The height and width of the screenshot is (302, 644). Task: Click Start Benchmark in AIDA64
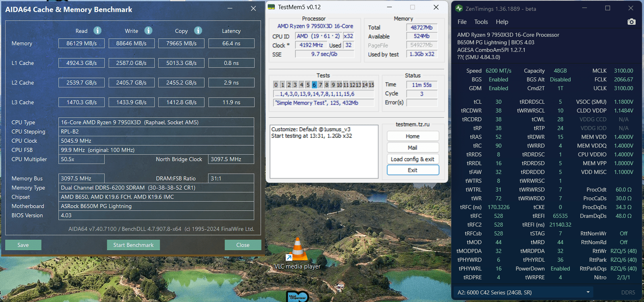[133, 245]
